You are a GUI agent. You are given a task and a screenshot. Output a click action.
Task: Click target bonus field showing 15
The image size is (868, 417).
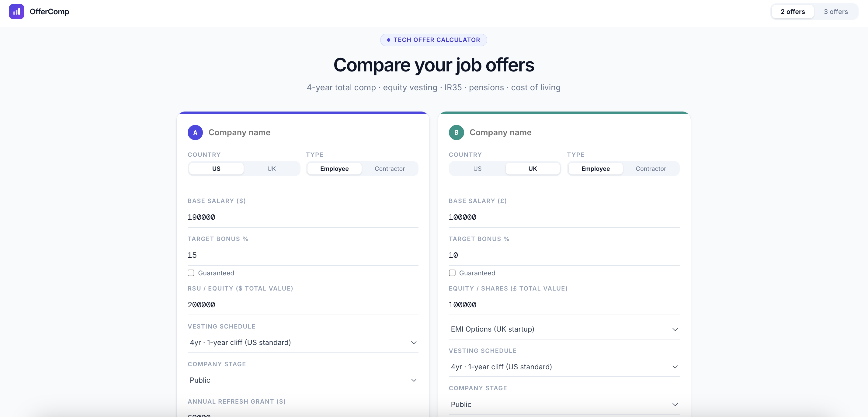coord(303,255)
